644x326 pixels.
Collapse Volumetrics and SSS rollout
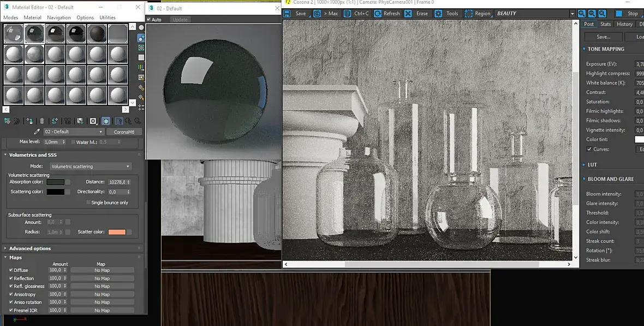[33, 155]
